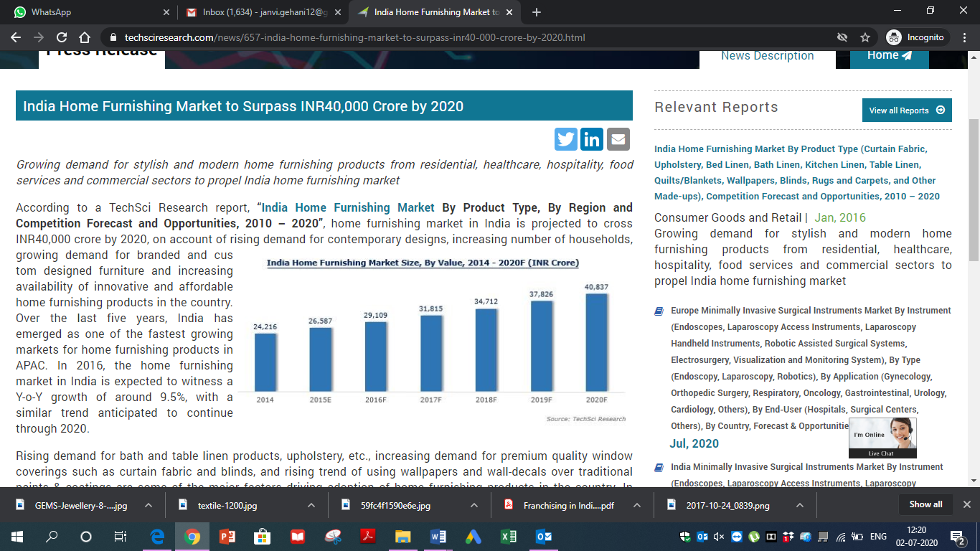Open Outlook on taskbar
The image size is (980, 551).
coord(543,536)
